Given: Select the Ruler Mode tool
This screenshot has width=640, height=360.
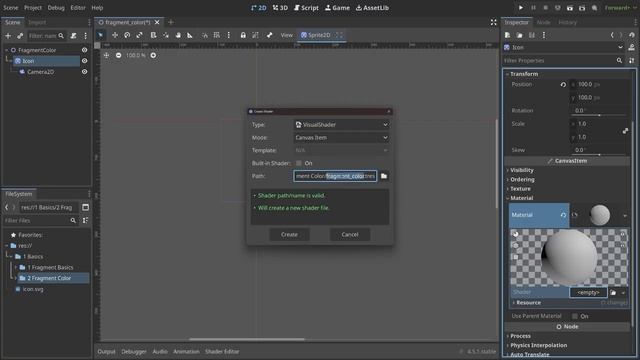Looking at the screenshot, I should 190,35.
